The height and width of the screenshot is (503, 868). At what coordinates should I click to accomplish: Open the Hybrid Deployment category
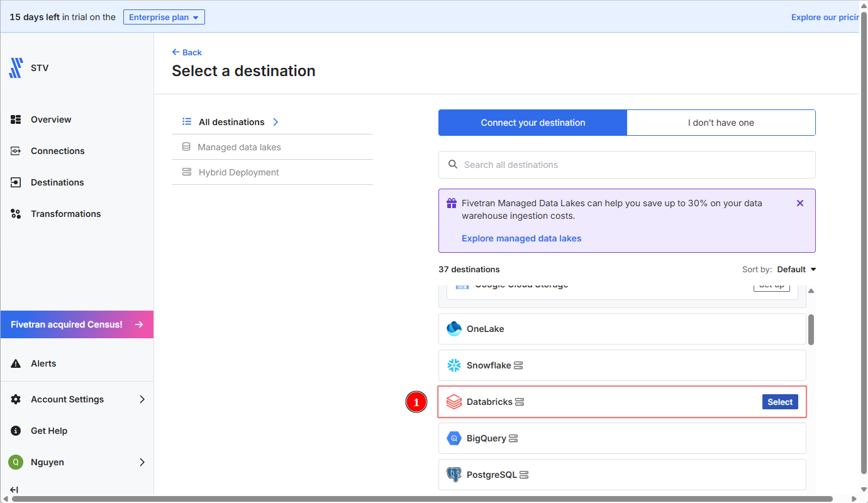tap(238, 172)
